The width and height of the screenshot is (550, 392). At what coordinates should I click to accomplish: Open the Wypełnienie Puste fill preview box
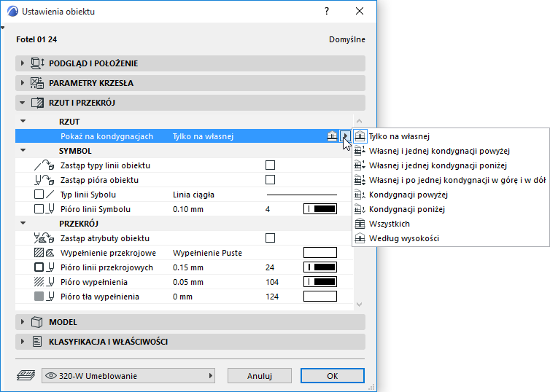tap(320, 253)
